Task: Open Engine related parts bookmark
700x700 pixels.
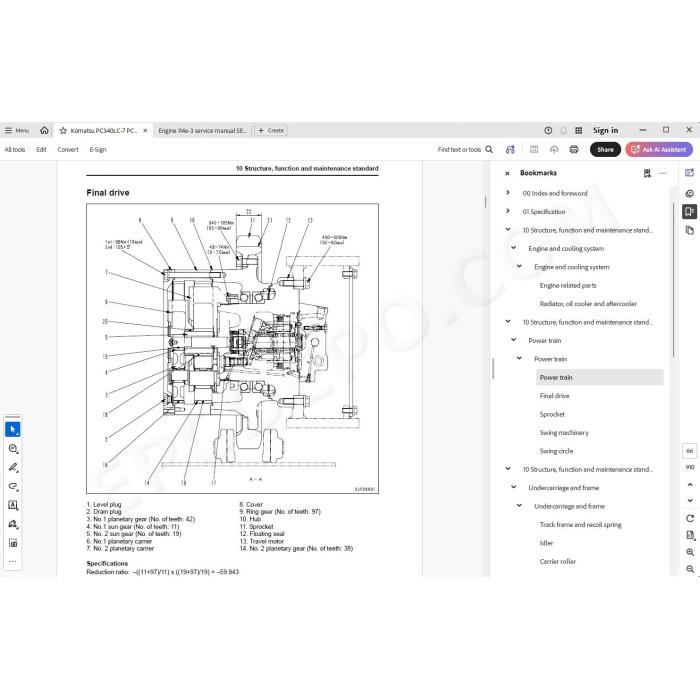Action: point(568,285)
